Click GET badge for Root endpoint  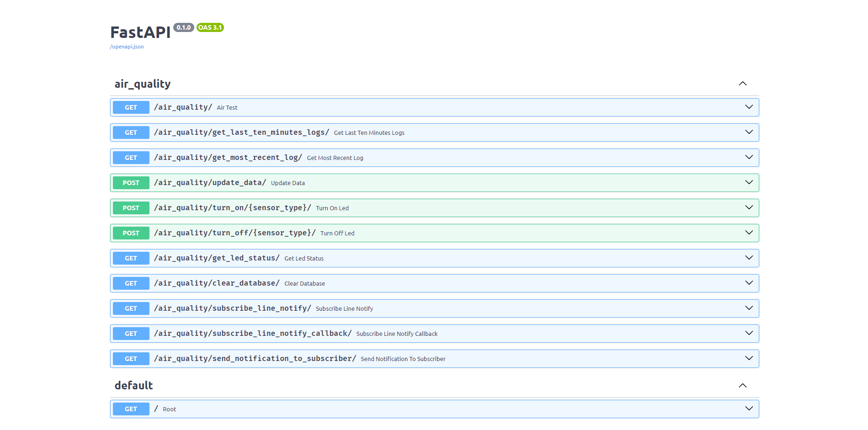[131, 409]
